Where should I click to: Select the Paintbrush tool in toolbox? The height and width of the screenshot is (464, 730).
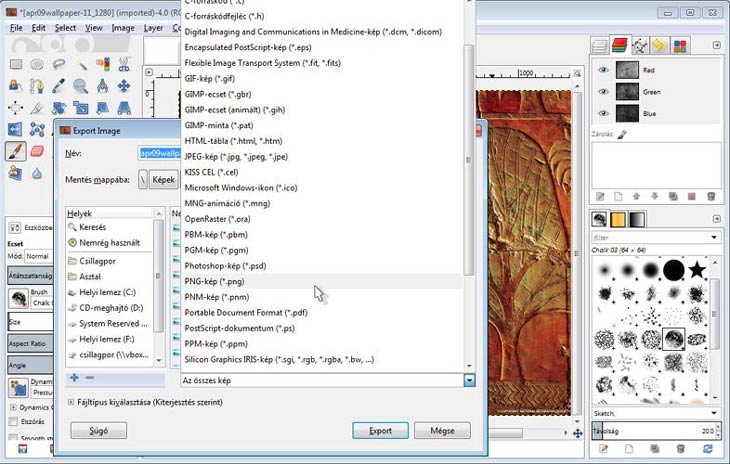[x=15, y=151]
